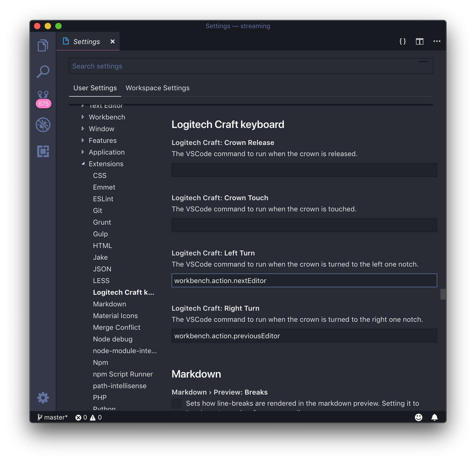The height and width of the screenshot is (462, 476).
Task: Open the Search view magnifier icon
Action: click(x=43, y=72)
